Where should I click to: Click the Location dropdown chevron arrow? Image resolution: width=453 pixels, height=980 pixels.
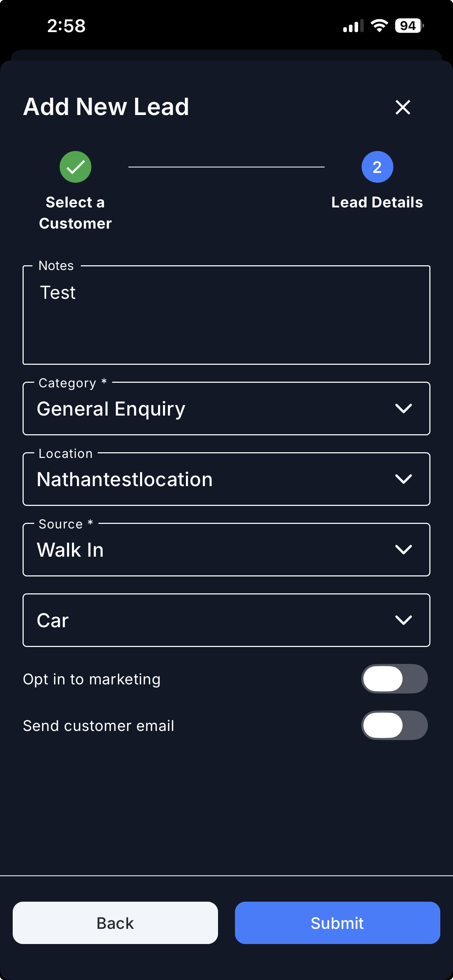403,479
